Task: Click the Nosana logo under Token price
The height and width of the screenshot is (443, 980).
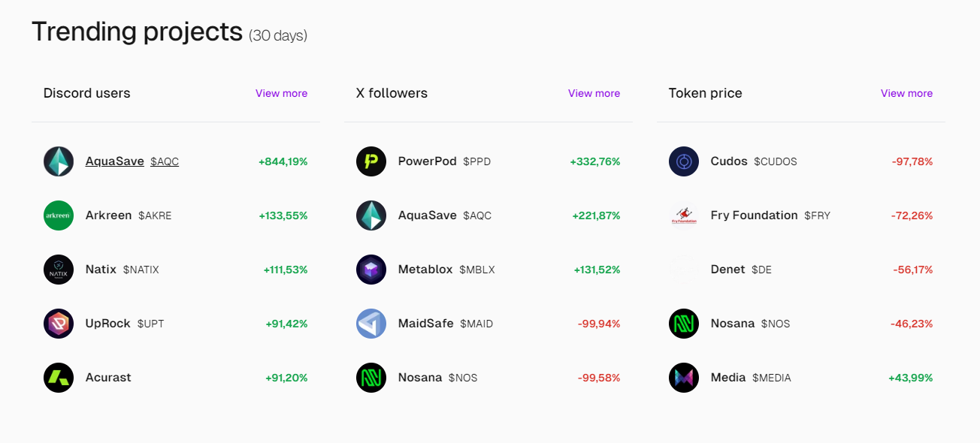Action: click(x=684, y=324)
